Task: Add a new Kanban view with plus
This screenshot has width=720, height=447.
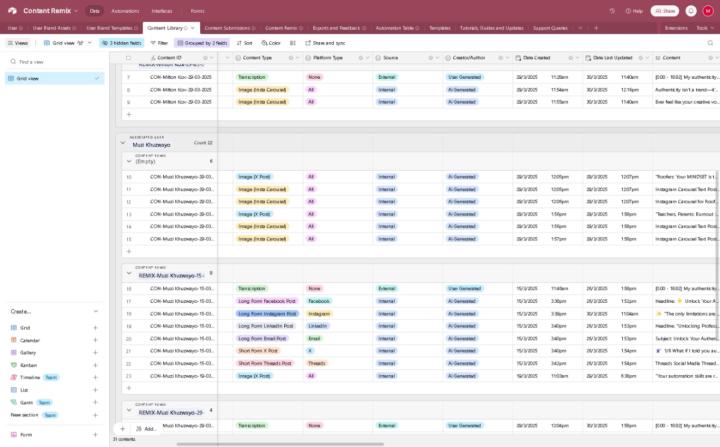Action: pyautogui.click(x=96, y=365)
